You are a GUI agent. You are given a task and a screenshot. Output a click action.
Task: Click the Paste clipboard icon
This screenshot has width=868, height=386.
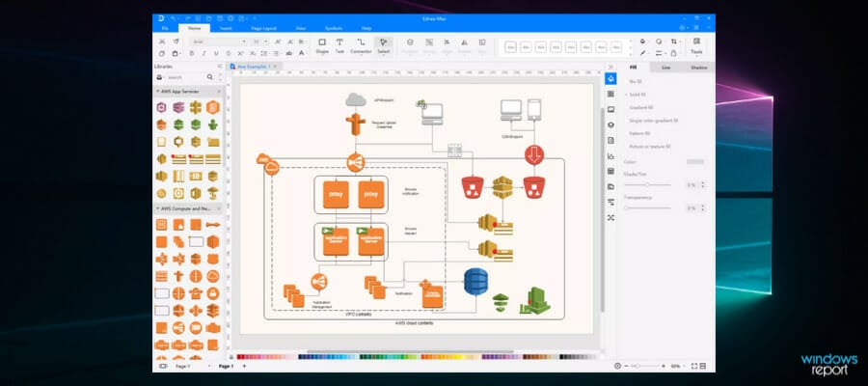pos(176,54)
